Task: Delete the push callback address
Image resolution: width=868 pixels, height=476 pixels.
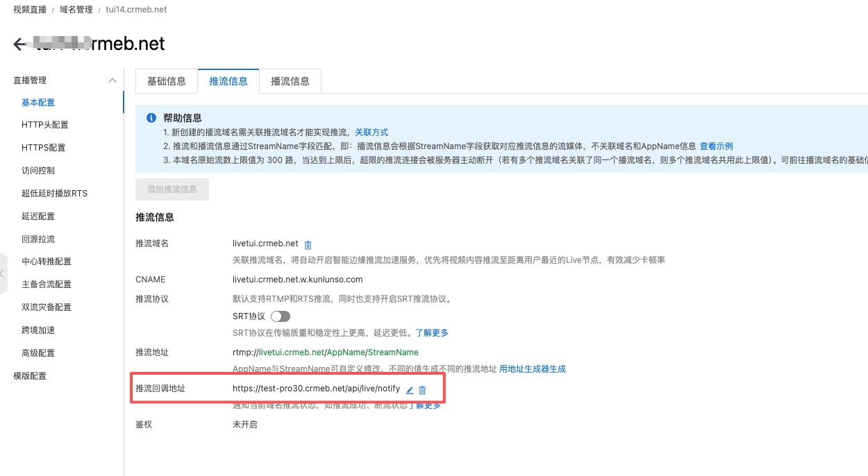Action: pos(422,390)
